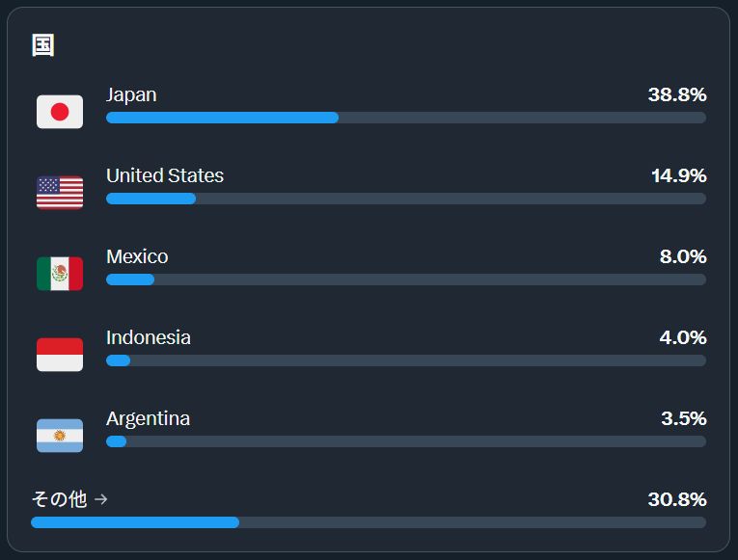The height and width of the screenshot is (560, 738).
Task: Select the Argentina country label
Action: click(148, 418)
